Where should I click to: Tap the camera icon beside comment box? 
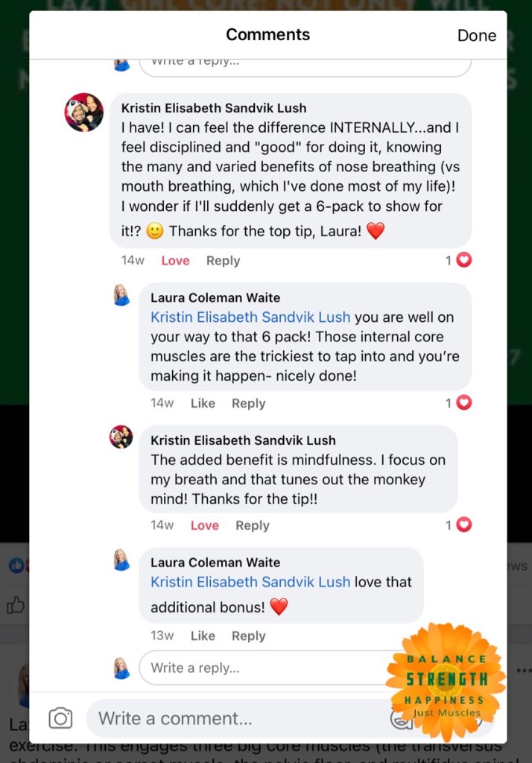tap(60, 718)
